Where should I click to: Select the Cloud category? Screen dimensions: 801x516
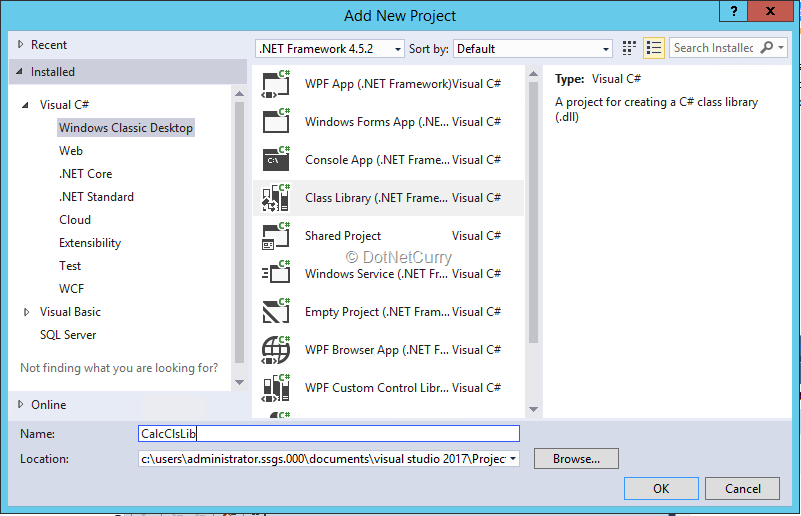pyautogui.click(x=75, y=220)
